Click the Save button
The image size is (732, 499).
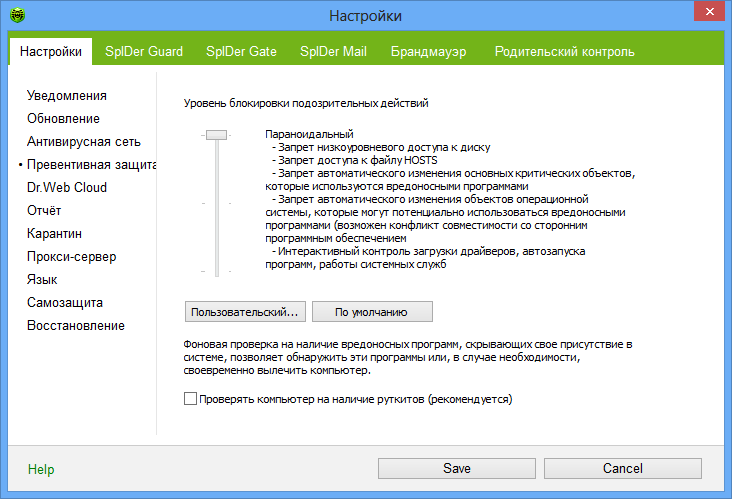[x=457, y=468]
